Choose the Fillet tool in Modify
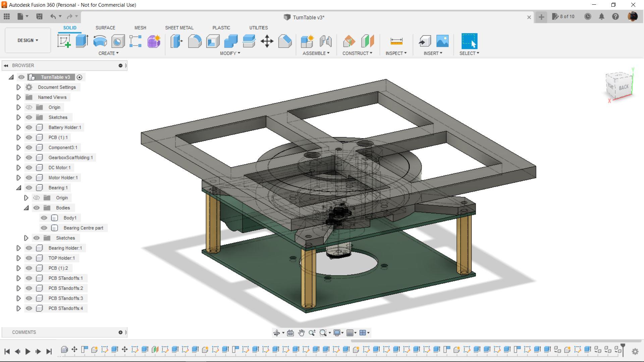This screenshot has height=362, width=644. tap(195, 41)
